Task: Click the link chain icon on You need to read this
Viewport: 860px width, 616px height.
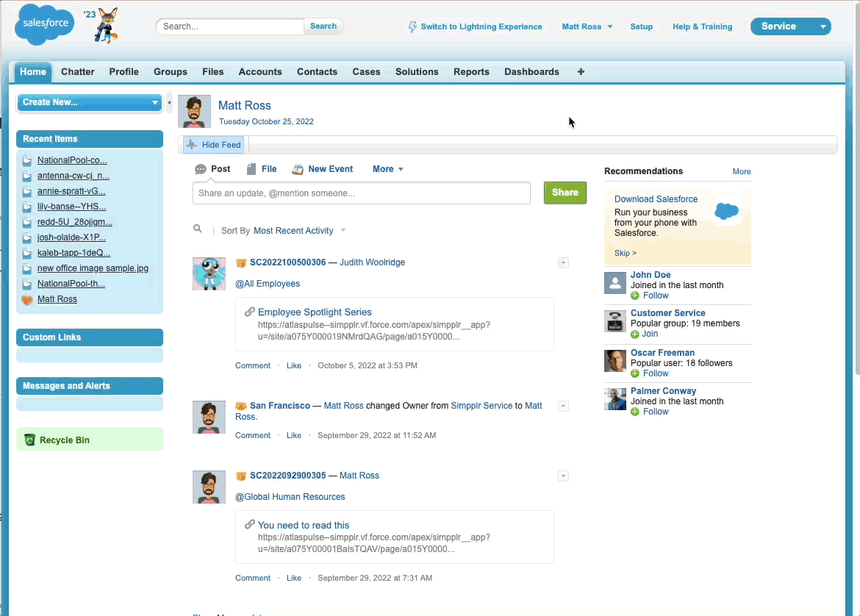Action: coord(250,524)
